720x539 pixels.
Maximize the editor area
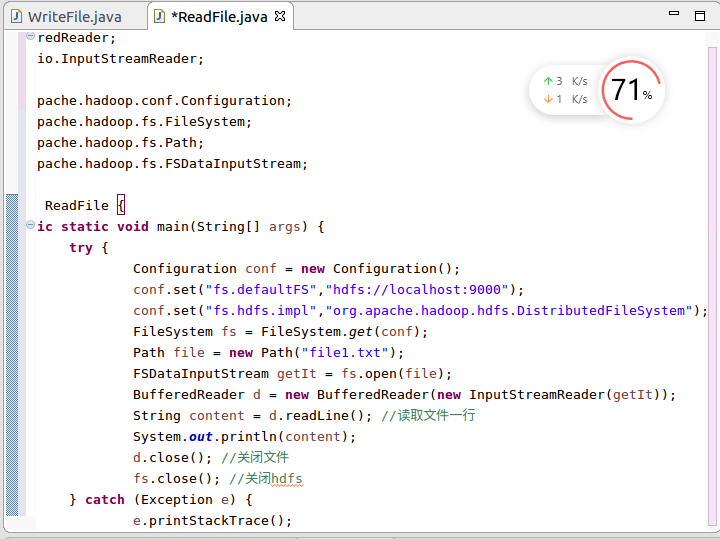point(700,16)
